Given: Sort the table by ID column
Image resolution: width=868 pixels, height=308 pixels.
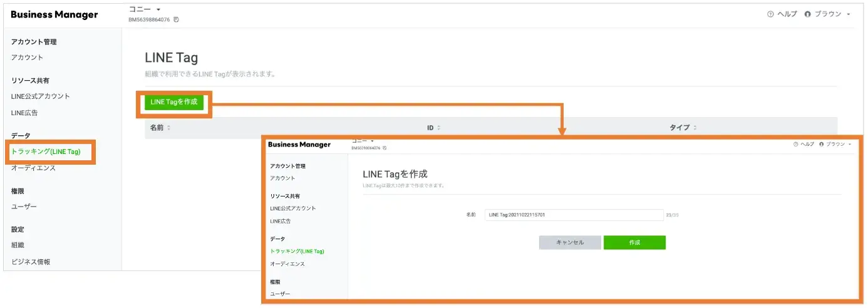Looking at the screenshot, I should (438, 128).
